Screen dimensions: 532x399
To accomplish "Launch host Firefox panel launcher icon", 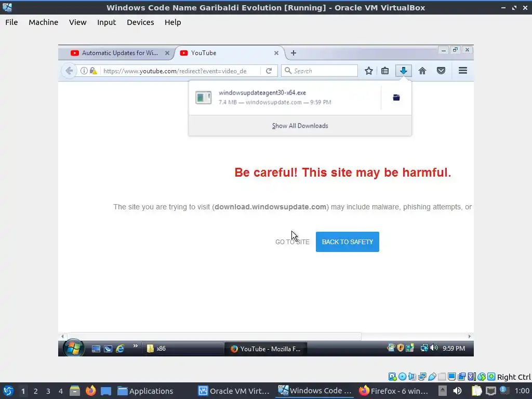I will pos(90,391).
